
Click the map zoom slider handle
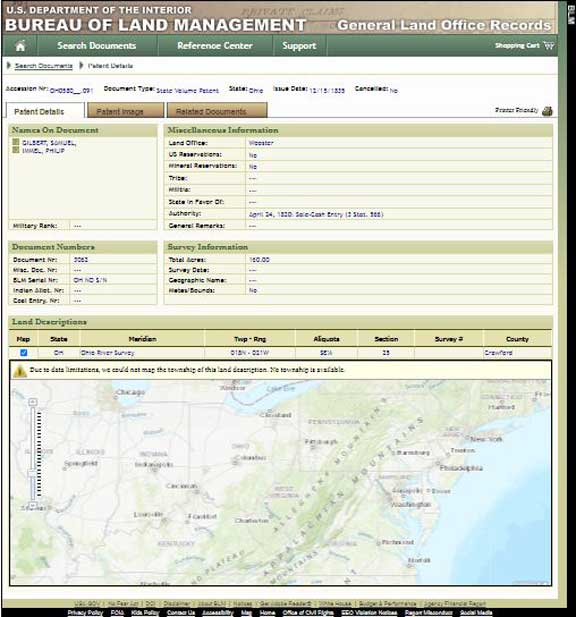[x=33, y=474]
